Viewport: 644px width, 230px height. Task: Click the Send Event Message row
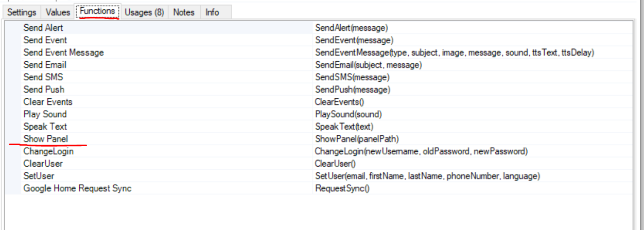tap(63, 52)
